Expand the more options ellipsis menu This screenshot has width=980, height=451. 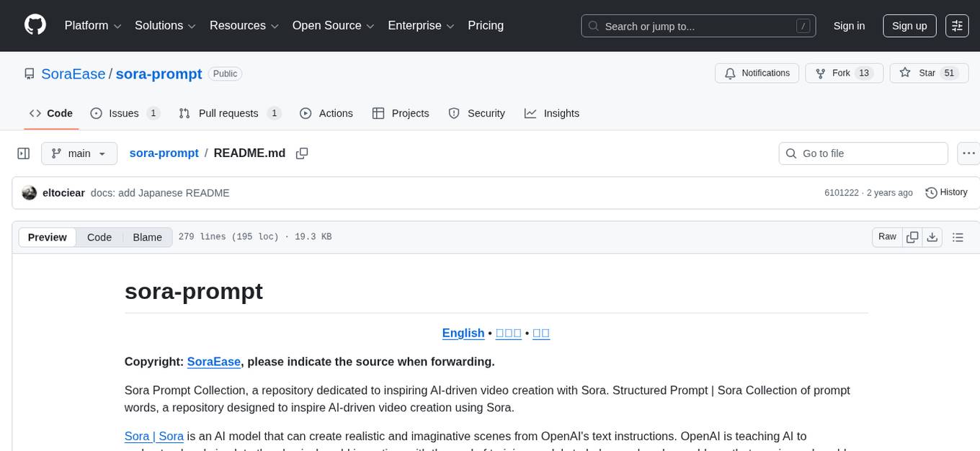[x=968, y=153]
